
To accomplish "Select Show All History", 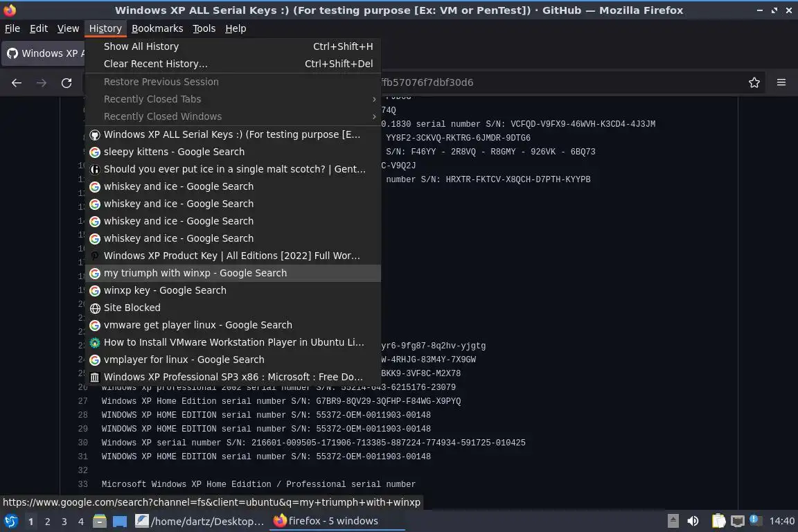I will coord(233,46).
